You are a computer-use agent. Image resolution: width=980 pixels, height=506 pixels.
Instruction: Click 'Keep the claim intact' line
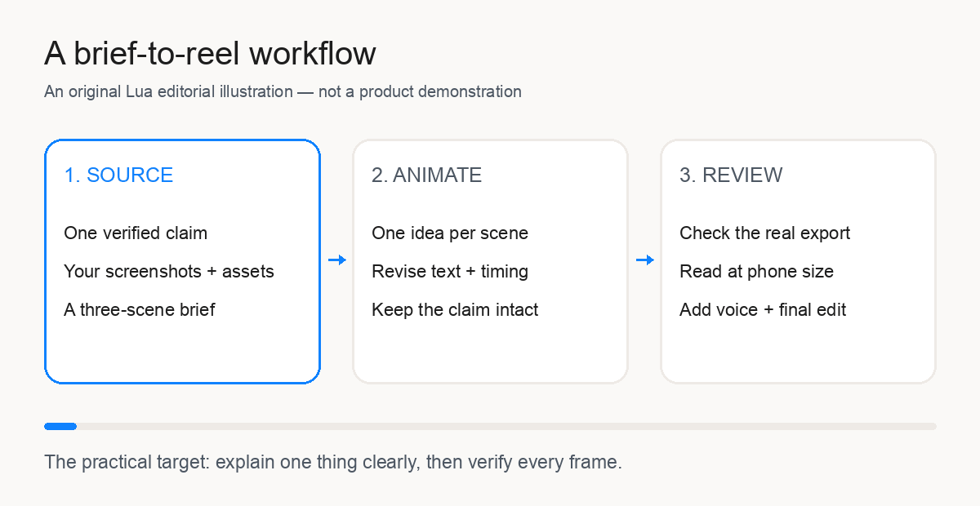[x=455, y=310]
